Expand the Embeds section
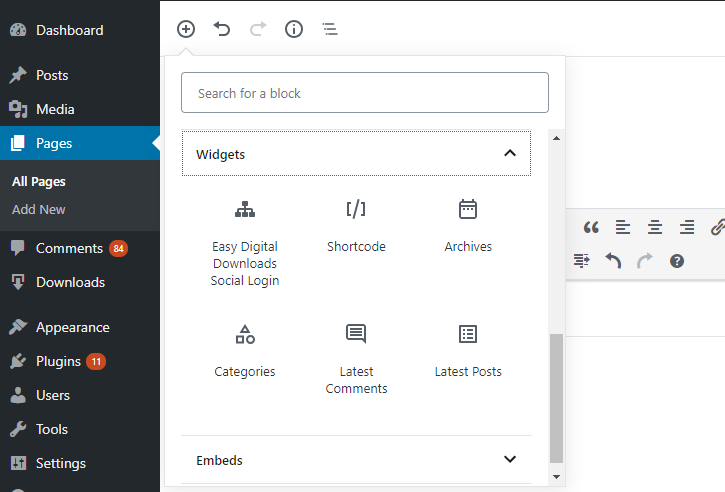Image resolution: width=725 pixels, height=492 pixels. (x=510, y=460)
